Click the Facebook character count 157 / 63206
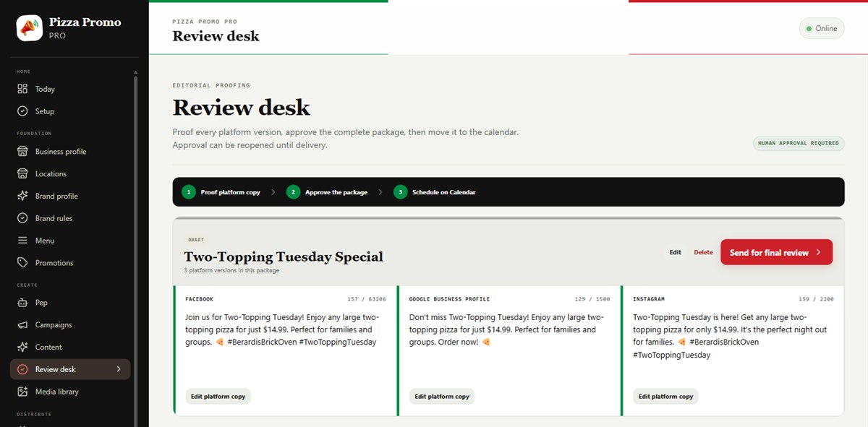 [366, 298]
